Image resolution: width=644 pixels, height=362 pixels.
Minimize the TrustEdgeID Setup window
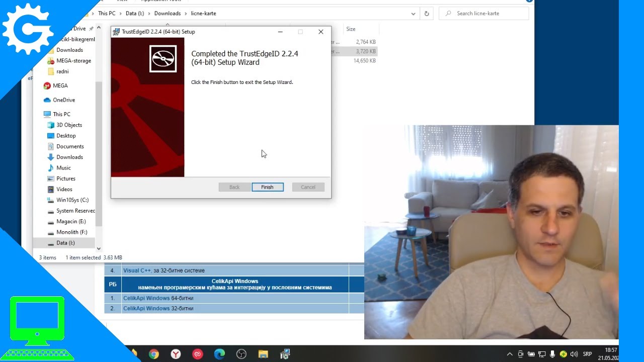(x=280, y=32)
